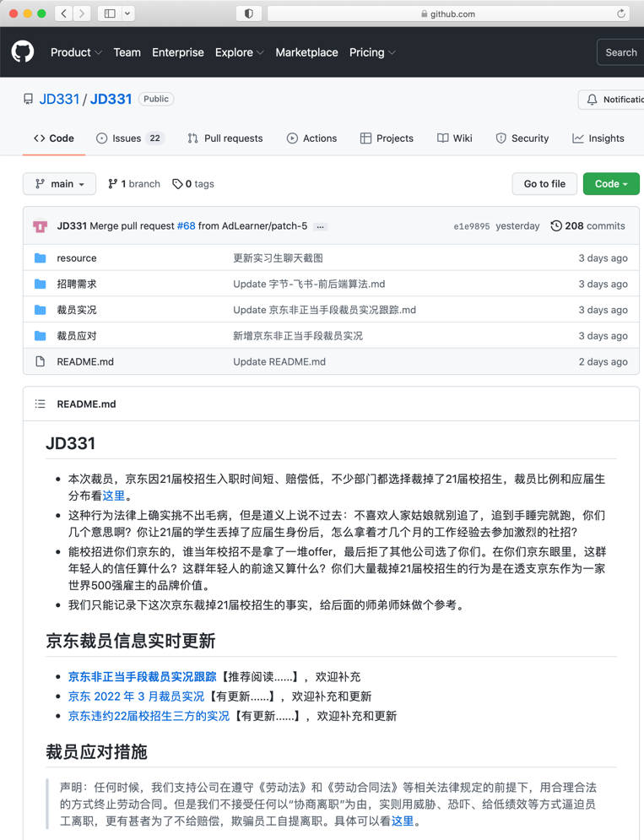
Task: Reload the page using the refresh icon
Action: click(621, 14)
